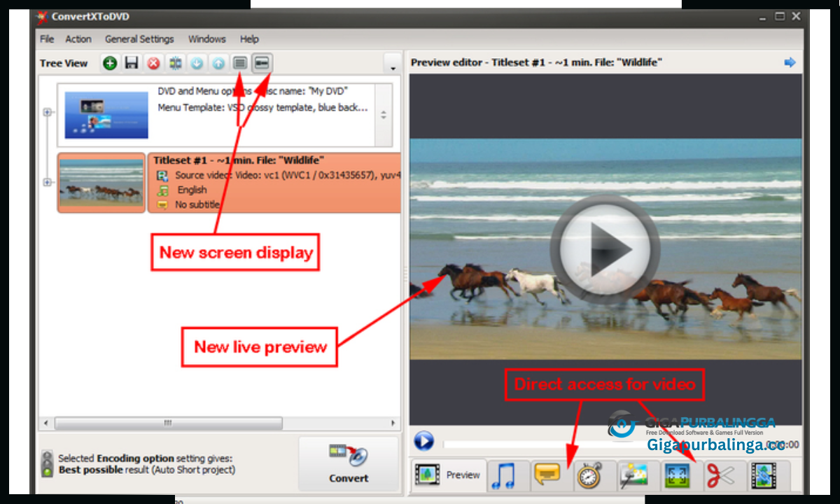840x504 pixels.
Task: Select the No subtitle text
Action: [198, 204]
